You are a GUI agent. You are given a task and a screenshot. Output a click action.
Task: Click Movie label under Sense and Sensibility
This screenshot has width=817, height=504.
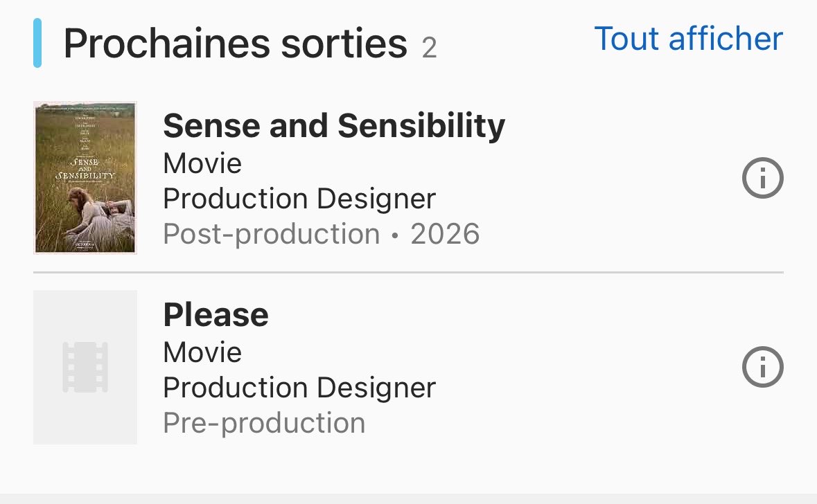(x=202, y=163)
